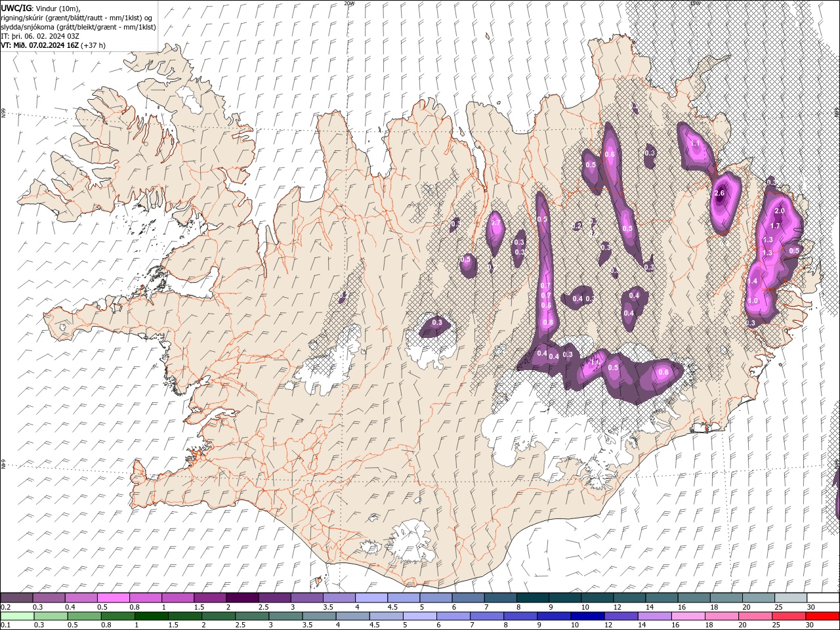
Task: Click the pale green 0.1–0.3 rain legend swatch
Action: (18, 616)
